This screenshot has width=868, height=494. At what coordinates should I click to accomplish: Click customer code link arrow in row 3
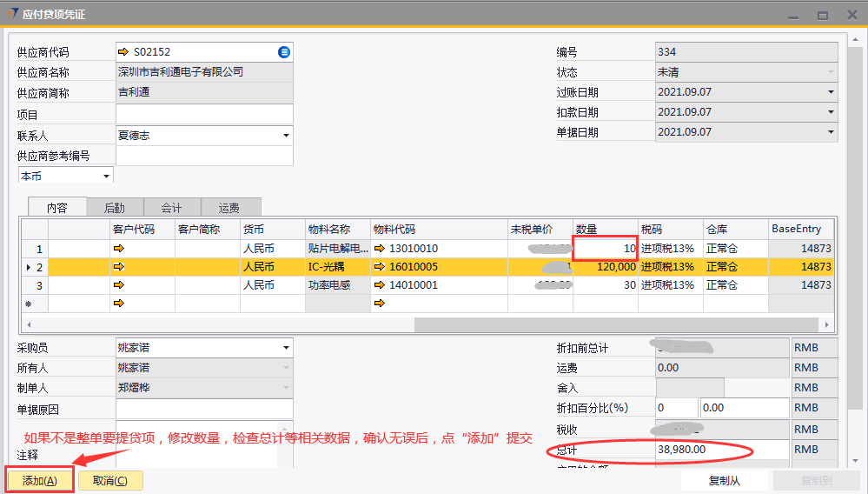pos(119,285)
